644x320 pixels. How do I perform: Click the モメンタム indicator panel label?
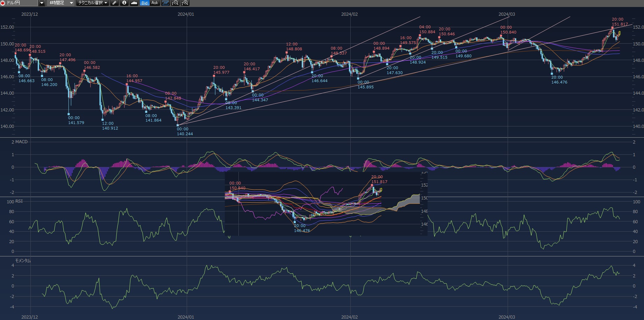pos(23,261)
